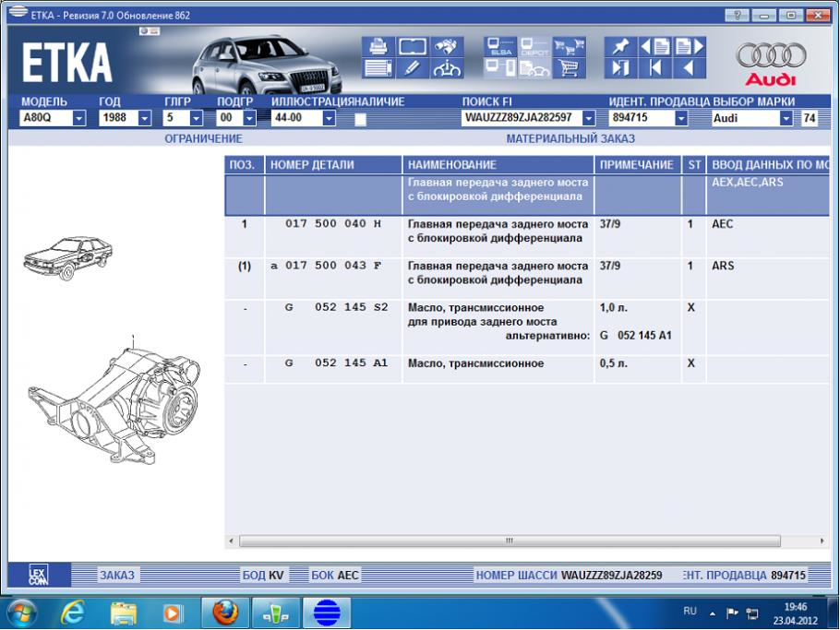Click the scrollbar left arrow under the table

tap(231, 541)
